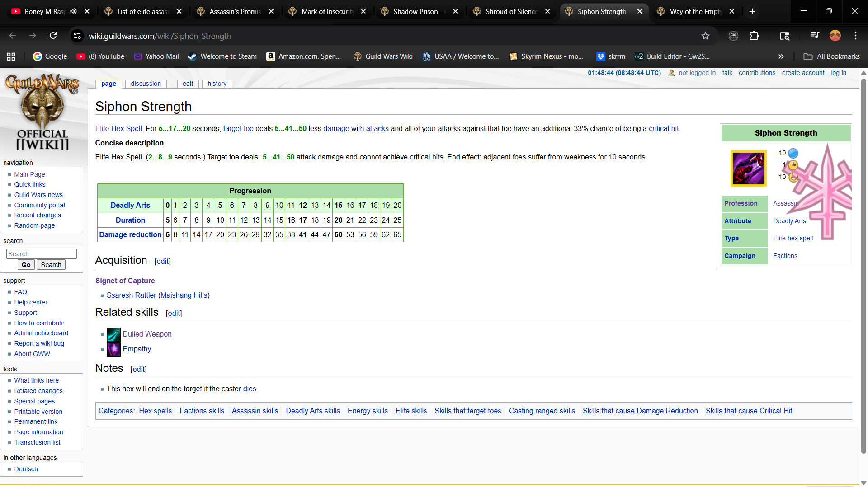This screenshot has width=868, height=487.
Task: Open the tab search icon in toolbar
Action: pos(784,36)
